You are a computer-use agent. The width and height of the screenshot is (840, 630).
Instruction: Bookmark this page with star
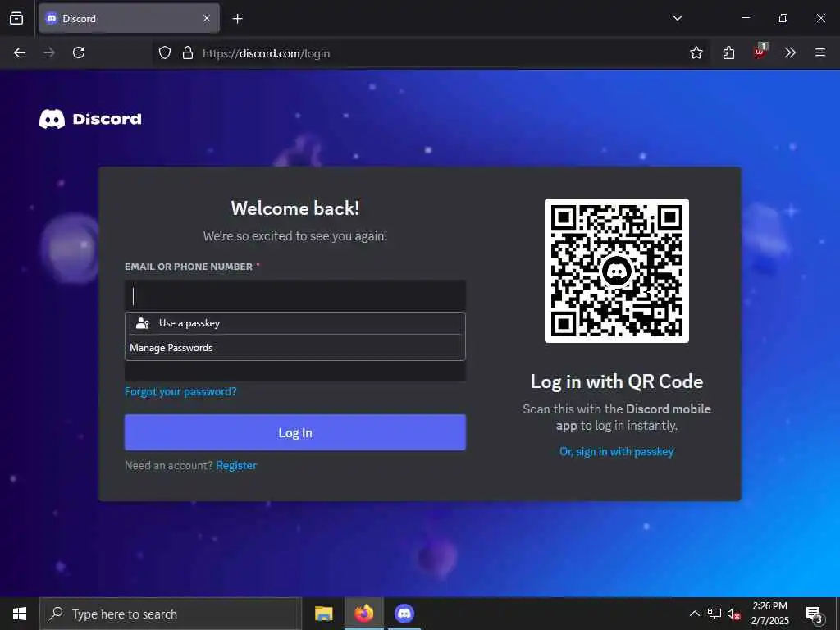tap(696, 52)
